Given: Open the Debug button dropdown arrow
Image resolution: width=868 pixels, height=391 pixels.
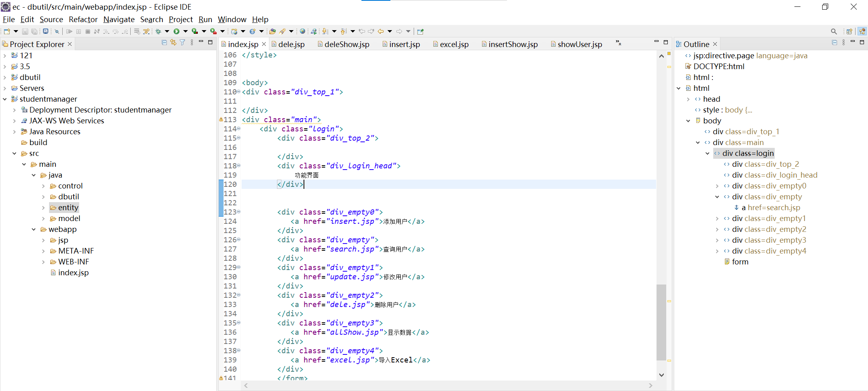Looking at the screenshot, I should pyautogui.click(x=167, y=31).
